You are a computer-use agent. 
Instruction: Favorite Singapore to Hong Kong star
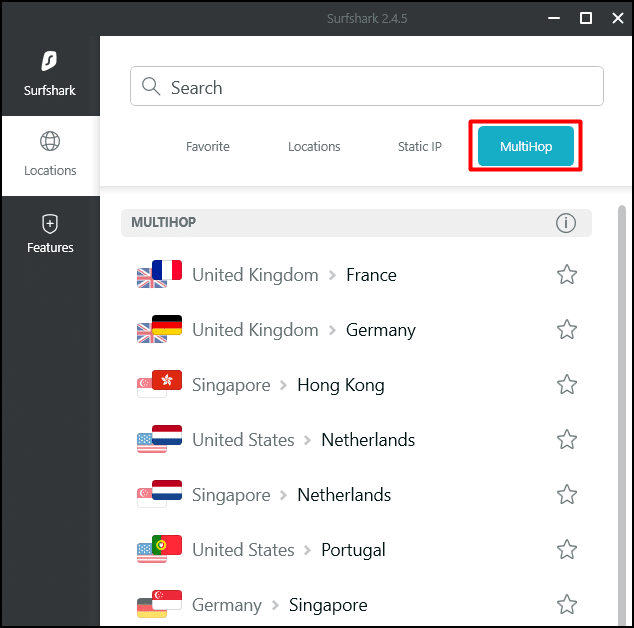(x=567, y=385)
